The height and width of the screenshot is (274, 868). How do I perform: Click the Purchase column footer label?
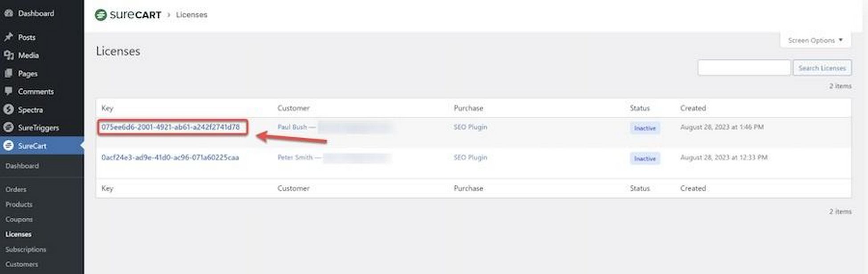pyautogui.click(x=468, y=188)
